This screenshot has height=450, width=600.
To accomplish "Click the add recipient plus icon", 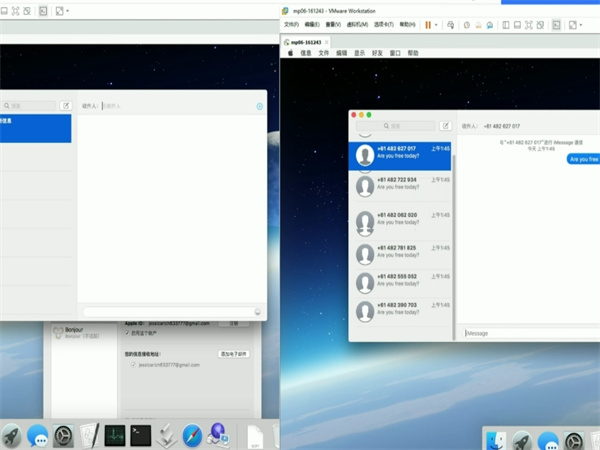I will point(259,105).
